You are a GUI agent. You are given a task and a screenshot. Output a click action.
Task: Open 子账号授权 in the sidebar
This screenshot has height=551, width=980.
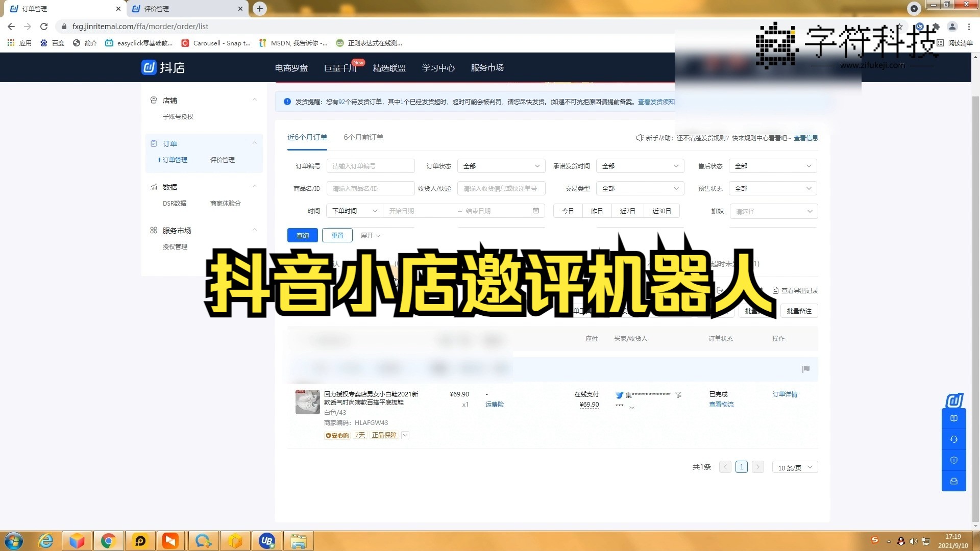(x=178, y=117)
